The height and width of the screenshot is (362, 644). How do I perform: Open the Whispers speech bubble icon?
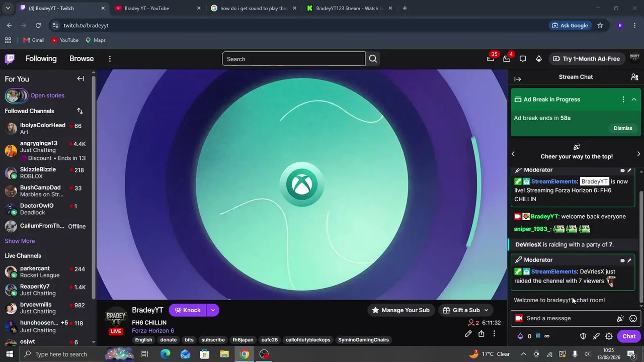(x=523, y=59)
